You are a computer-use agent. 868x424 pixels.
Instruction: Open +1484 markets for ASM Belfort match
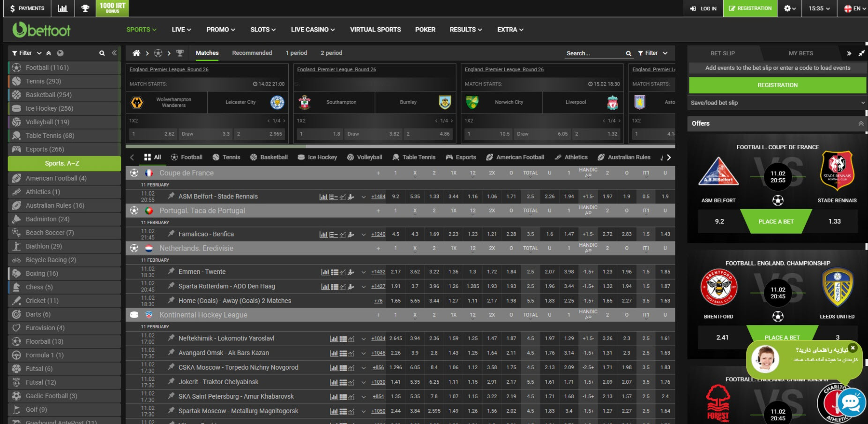click(378, 197)
